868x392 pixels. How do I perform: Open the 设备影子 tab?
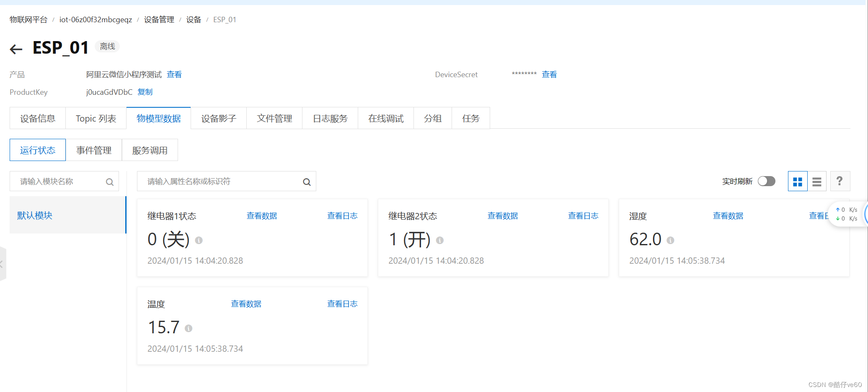pos(218,118)
